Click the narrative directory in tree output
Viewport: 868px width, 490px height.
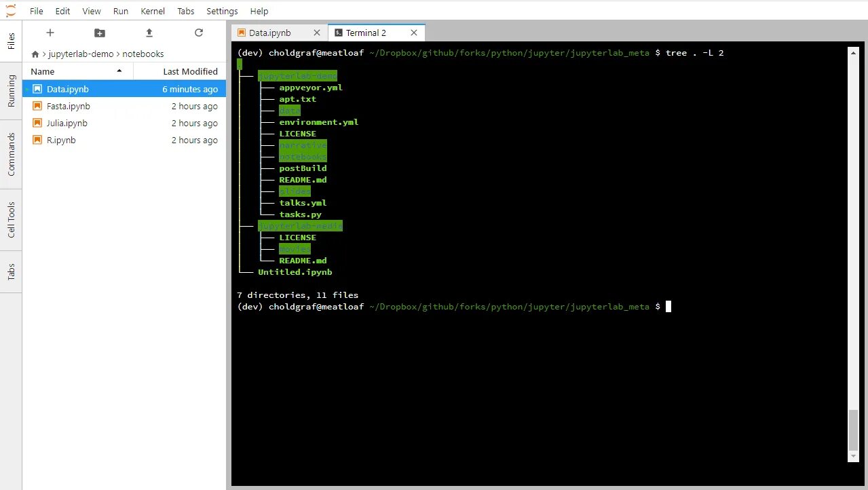click(x=303, y=145)
